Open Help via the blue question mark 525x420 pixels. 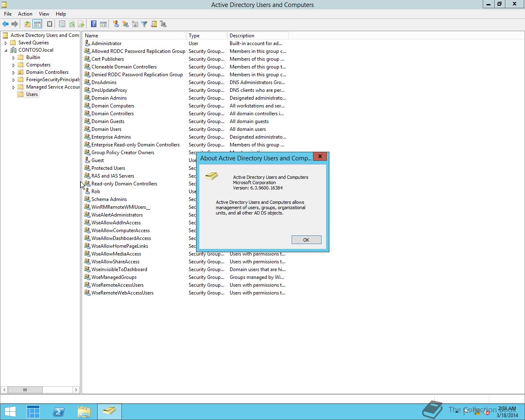(x=94, y=24)
